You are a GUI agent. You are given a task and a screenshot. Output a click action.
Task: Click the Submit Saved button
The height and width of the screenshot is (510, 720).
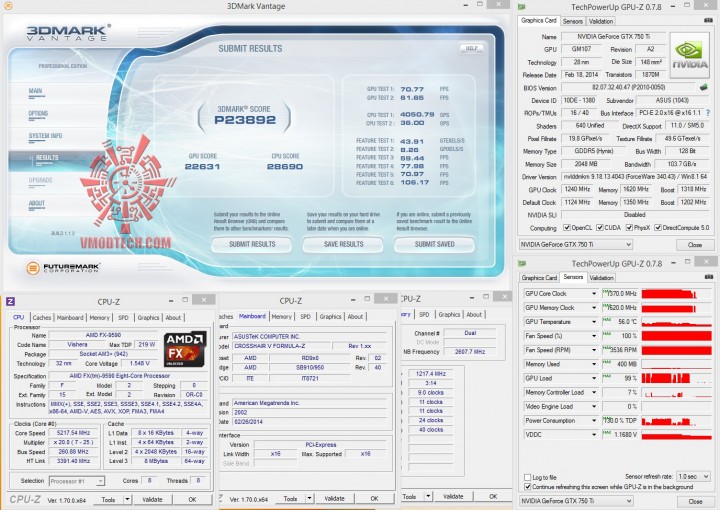click(434, 244)
